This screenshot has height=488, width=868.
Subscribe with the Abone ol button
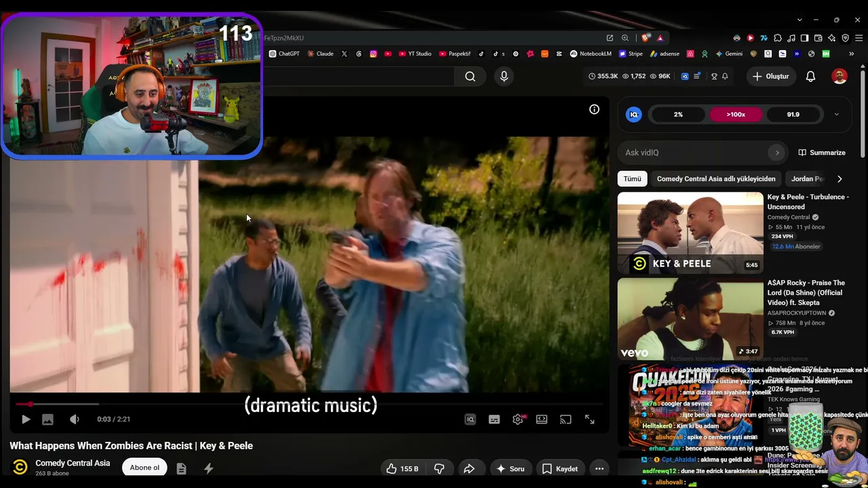[144, 468]
